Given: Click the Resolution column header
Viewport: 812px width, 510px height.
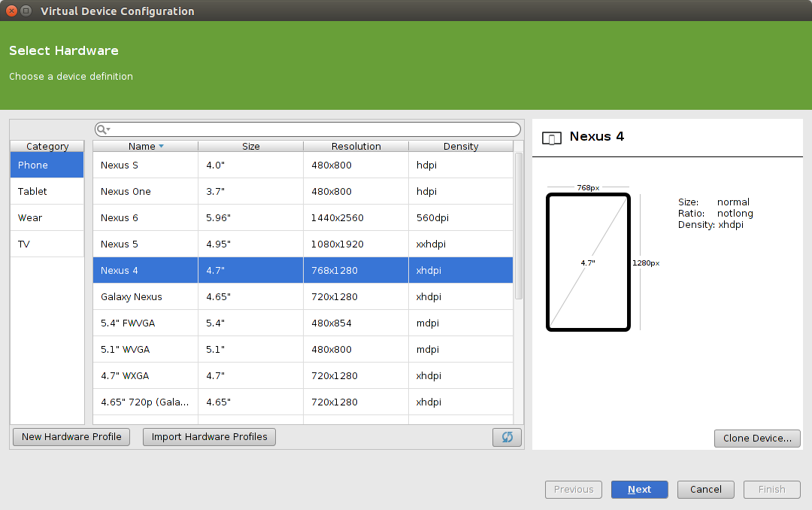Looking at the screenshot, I should (356, 146).
